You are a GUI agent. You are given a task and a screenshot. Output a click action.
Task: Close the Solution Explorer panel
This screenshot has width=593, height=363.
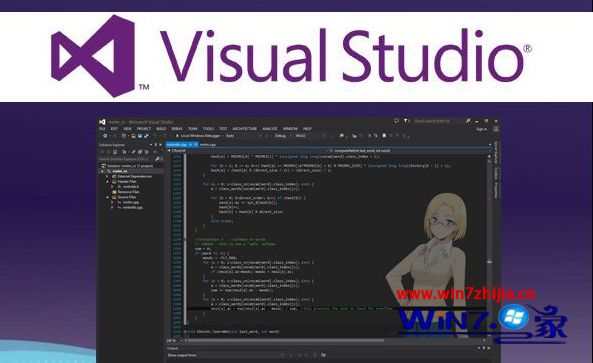pos(160,145)
